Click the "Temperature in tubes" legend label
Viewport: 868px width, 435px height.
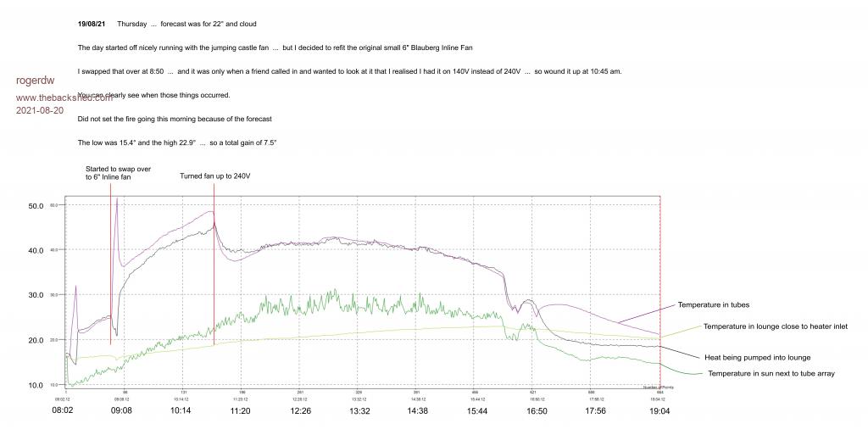coord(713,304)
